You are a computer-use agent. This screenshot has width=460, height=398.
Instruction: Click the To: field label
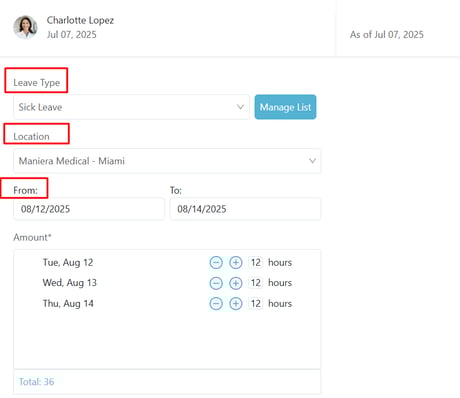[176, 190]
